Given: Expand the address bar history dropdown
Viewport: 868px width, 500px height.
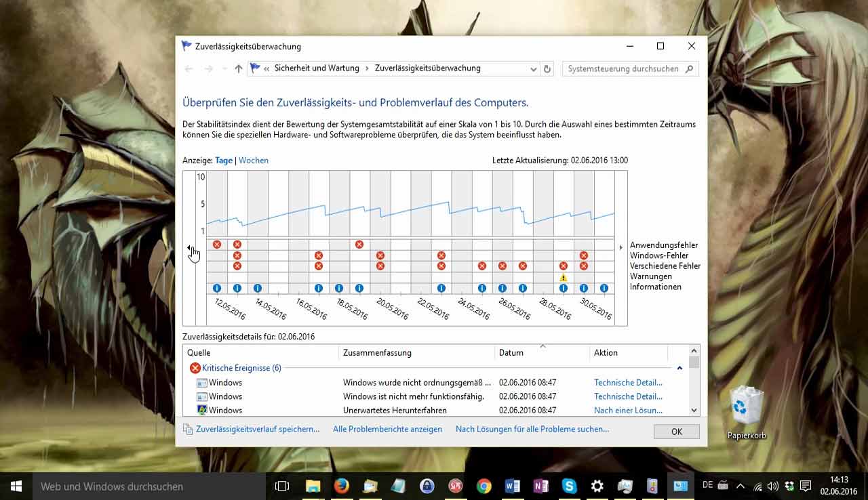Looking at the screenshot, I should (534, 68).
